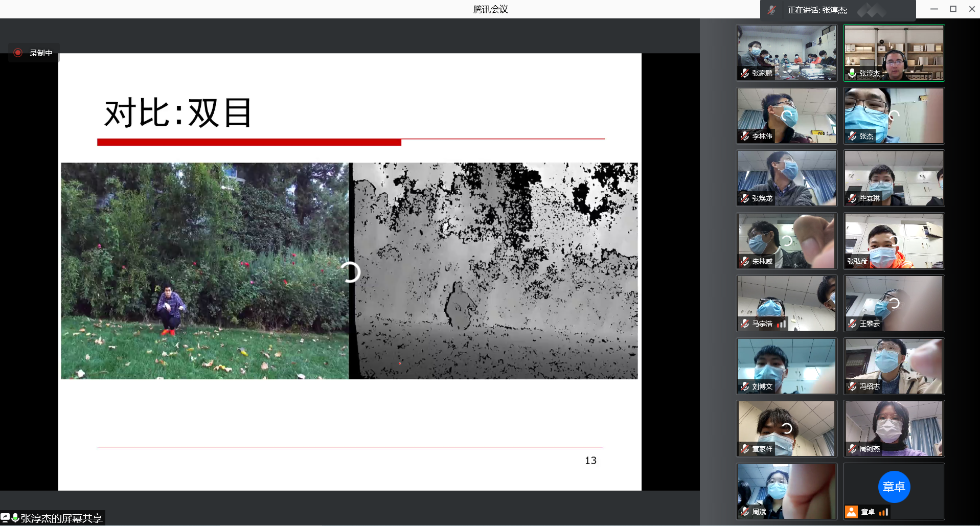Viewport: 980px width, 526px height.
Task: Click 李林伟's muted microphone icon
Action: click(745, 136)
